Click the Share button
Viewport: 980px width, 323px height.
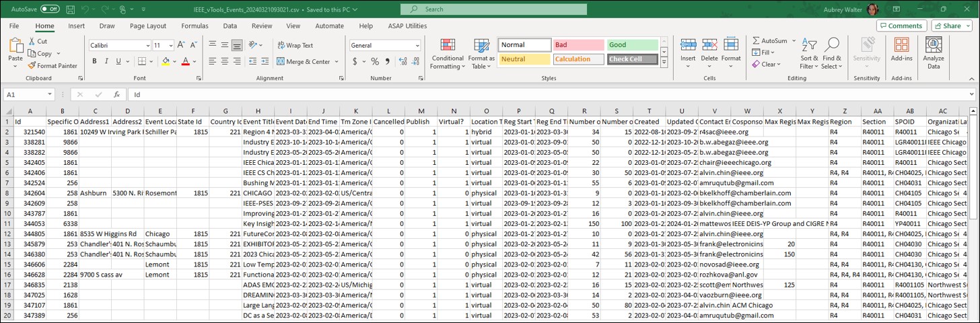tap(952, 26)
